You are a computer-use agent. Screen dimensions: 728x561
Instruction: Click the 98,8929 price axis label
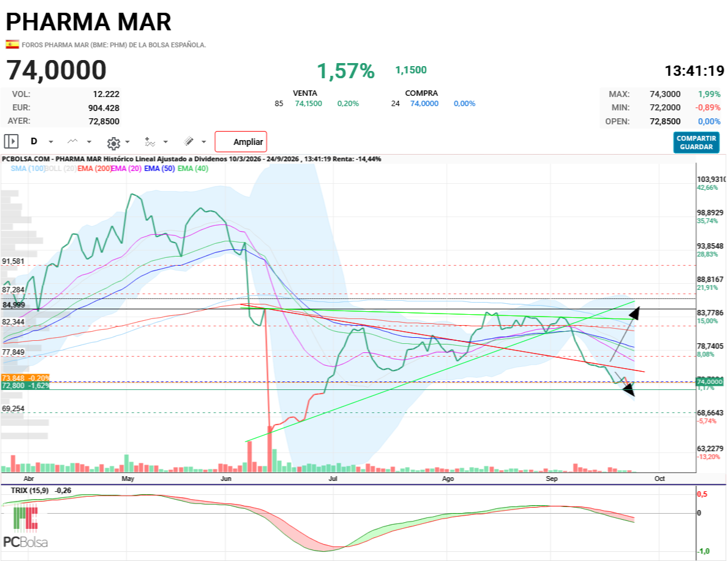pos(711,213)
